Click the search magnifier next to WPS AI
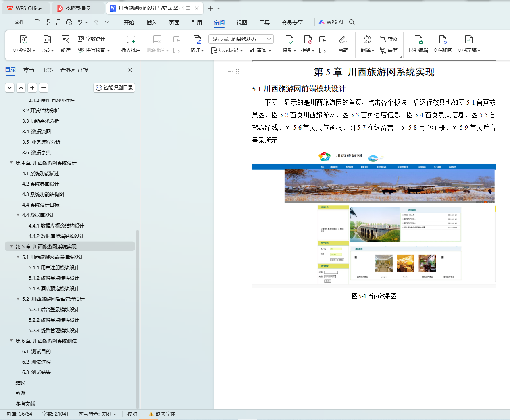The height and width of the screenshot is (420, 510). click(x=352, y=22)
